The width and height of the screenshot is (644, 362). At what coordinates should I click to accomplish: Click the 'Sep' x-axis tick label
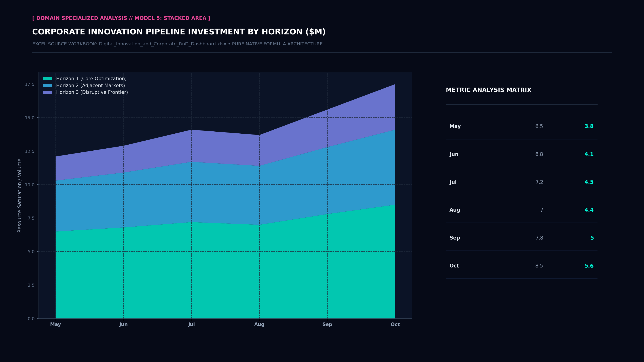pos(327,324)
